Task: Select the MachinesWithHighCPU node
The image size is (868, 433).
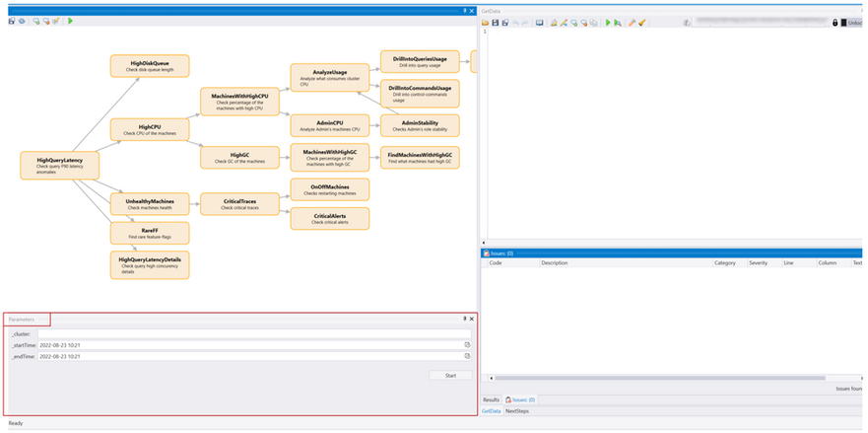Action: [x=239, y=101]
